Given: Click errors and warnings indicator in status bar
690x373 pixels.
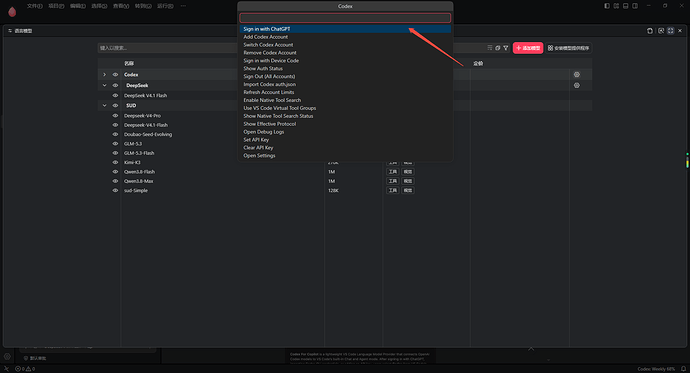Looking at the screenshot, I should click(25, 369).
